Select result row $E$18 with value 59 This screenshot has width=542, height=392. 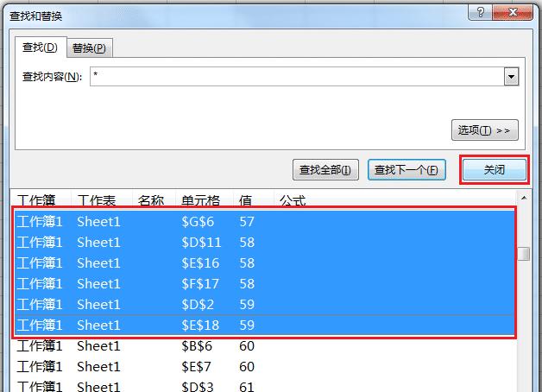[x=265, y=326]
